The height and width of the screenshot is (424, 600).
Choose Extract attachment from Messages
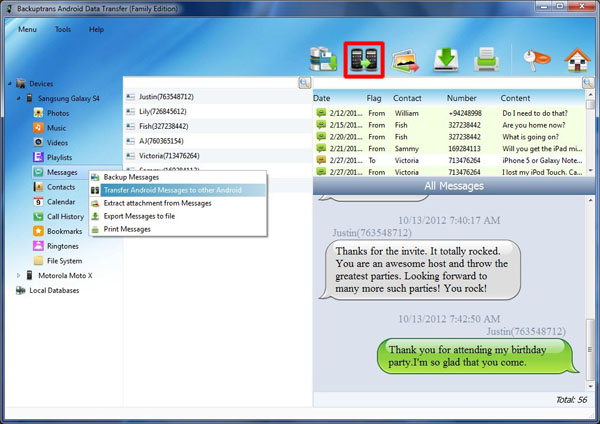(178, 203)
